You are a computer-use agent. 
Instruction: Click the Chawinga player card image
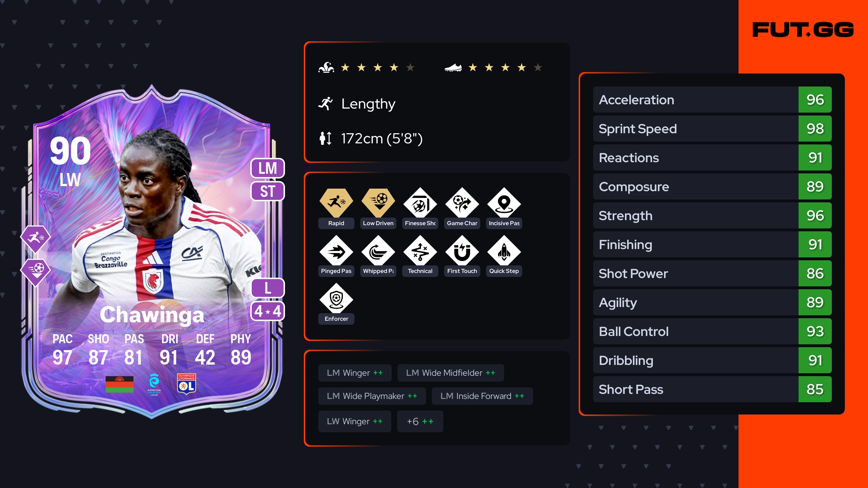[152, 252]
